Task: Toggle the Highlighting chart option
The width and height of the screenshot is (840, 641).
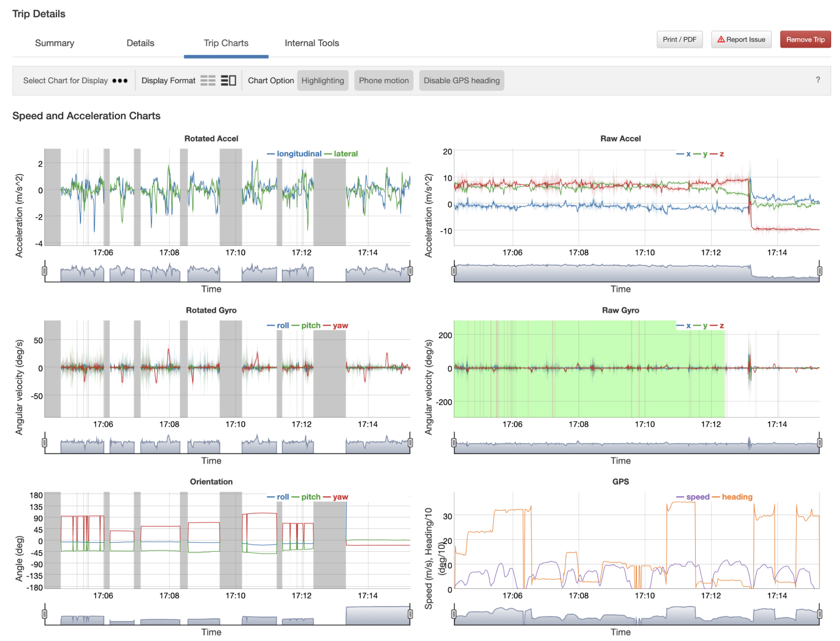Action: point(322,80)
